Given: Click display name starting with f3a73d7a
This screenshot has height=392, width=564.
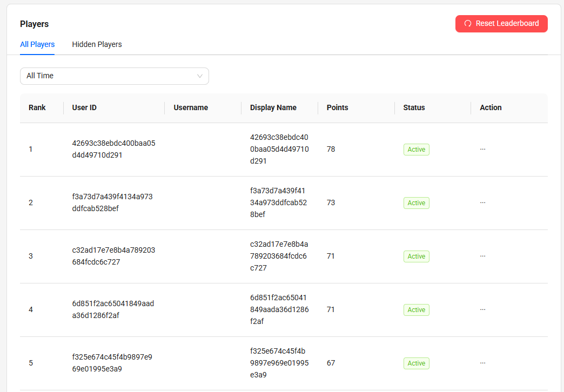Looking at the screenshot, I should click(278, 203).
